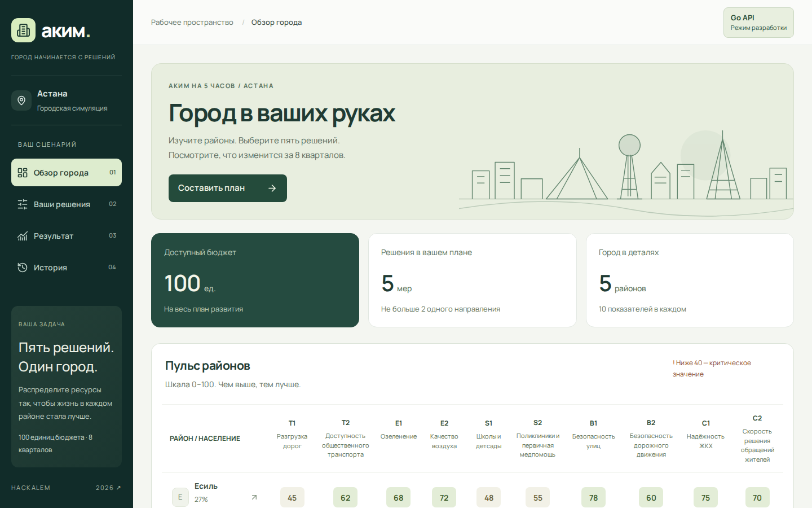The image size is (812, 508).
Task: Click Есиль T1 score 45
Action: coord(292,497)
